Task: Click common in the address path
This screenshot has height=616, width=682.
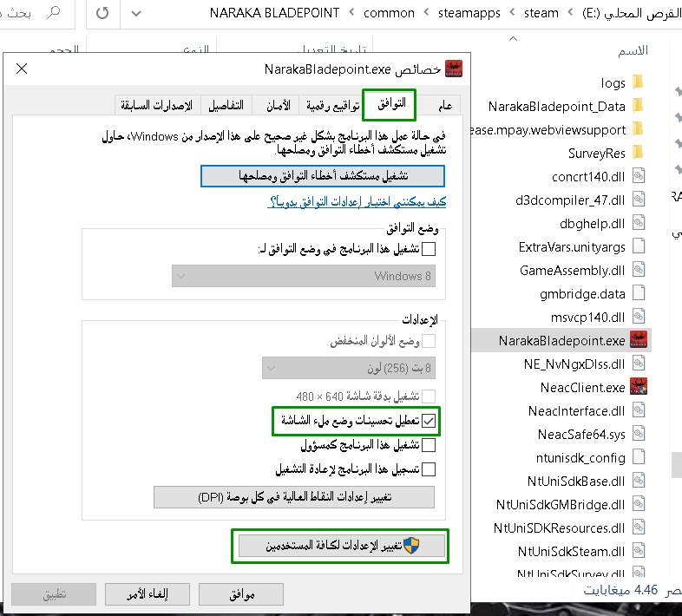Action: point(389,13)
